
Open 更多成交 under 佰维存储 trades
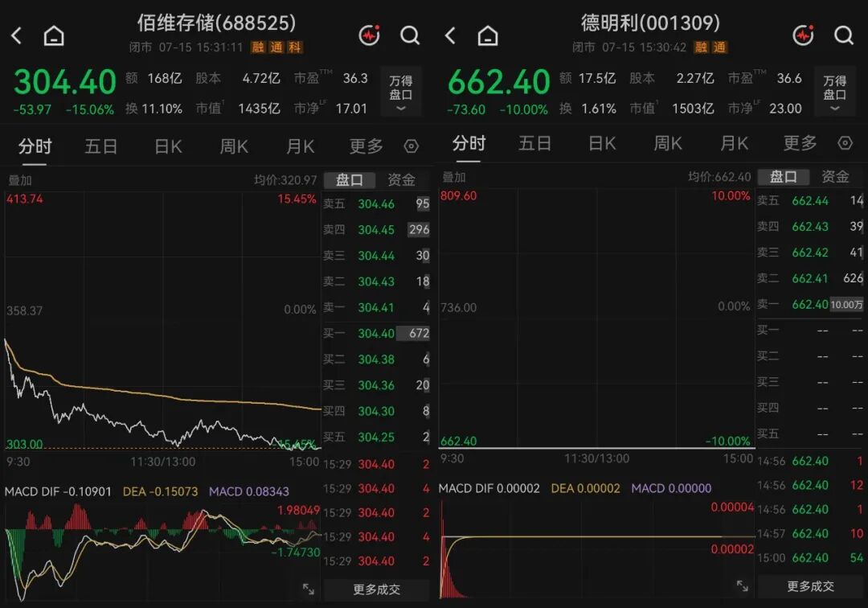(376, 590)
